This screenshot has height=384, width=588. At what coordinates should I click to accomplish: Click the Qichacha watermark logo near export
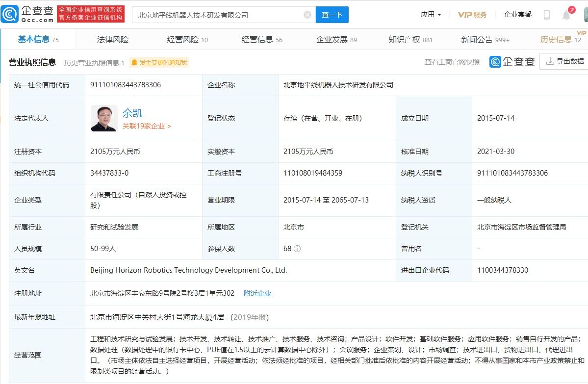pyautogui.click(x=512, y=61)
